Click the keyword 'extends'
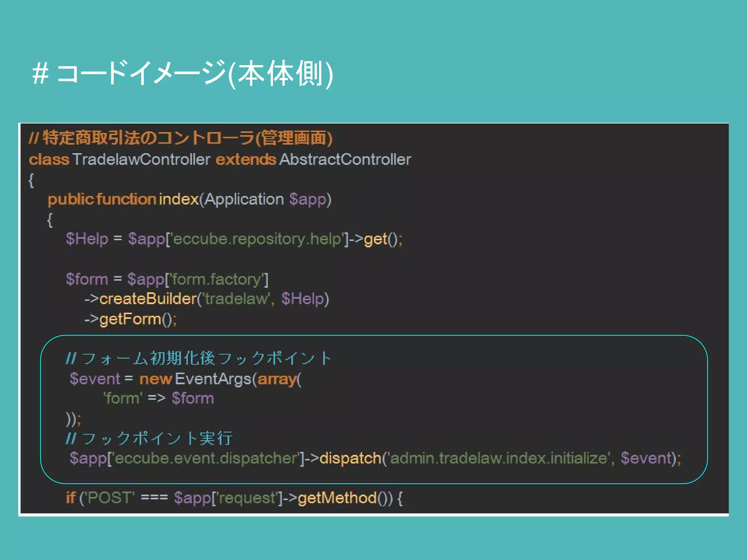Screen dimensions: 747x560 tap(246, 159)
